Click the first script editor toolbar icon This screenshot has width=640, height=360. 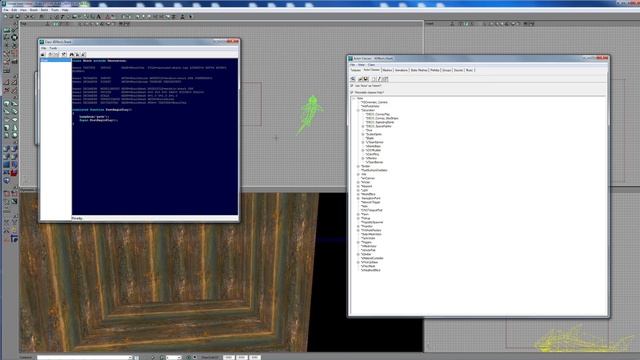43,54
